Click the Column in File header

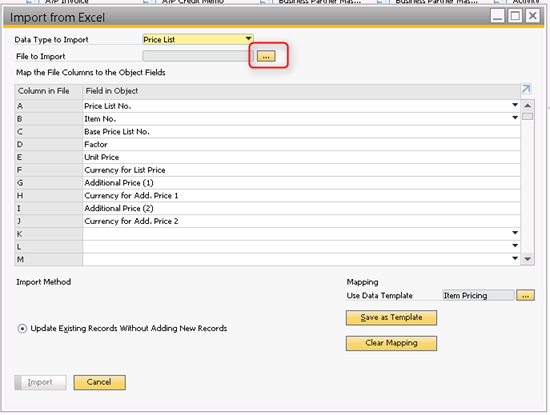(x=48, y=92)
